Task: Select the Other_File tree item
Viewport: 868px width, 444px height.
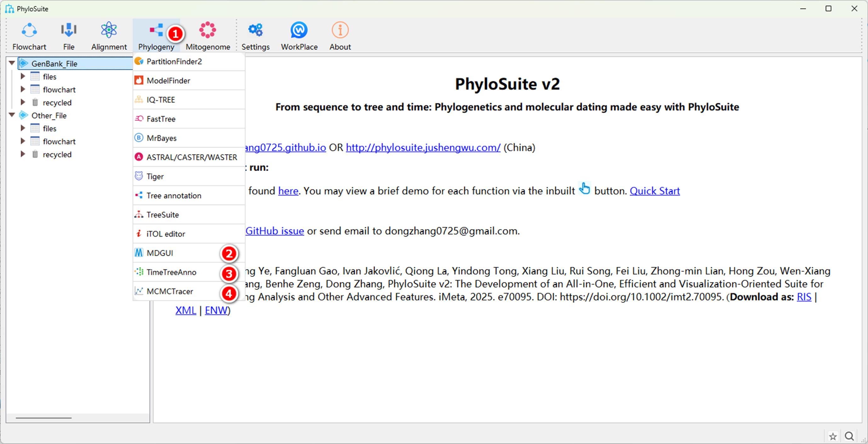Action: [49, 115]
